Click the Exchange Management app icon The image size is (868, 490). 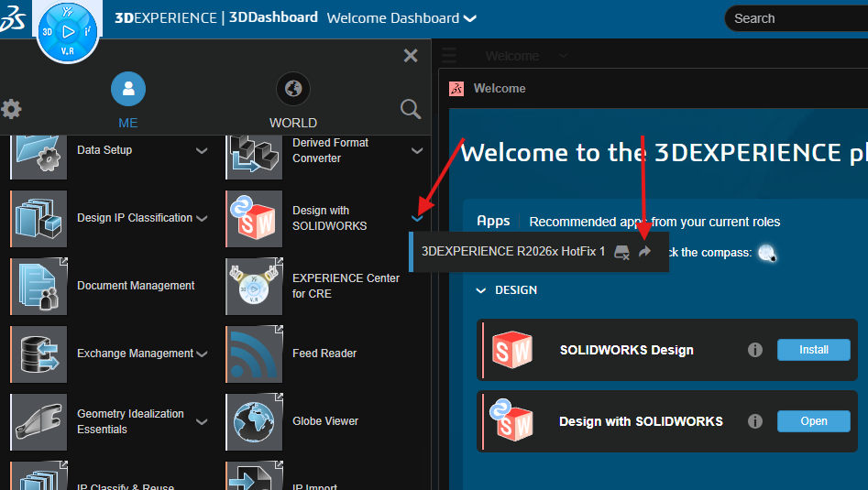point(38,354)
